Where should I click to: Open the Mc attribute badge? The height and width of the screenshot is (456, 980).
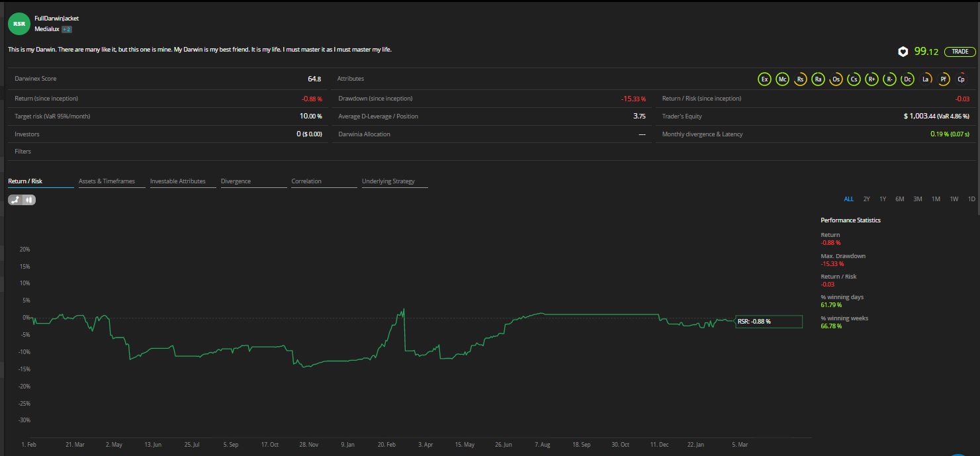(x=782, y=79)
